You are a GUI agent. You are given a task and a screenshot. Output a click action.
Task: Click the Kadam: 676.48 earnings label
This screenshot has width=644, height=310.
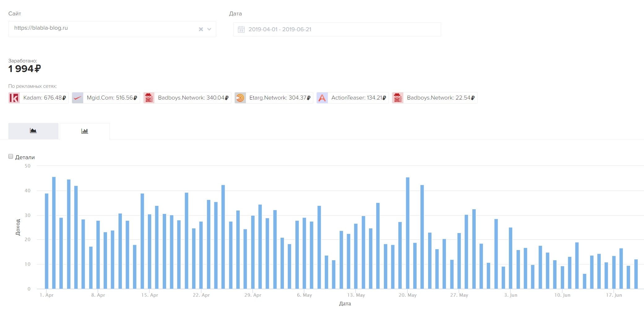click(x=44, y=98)
